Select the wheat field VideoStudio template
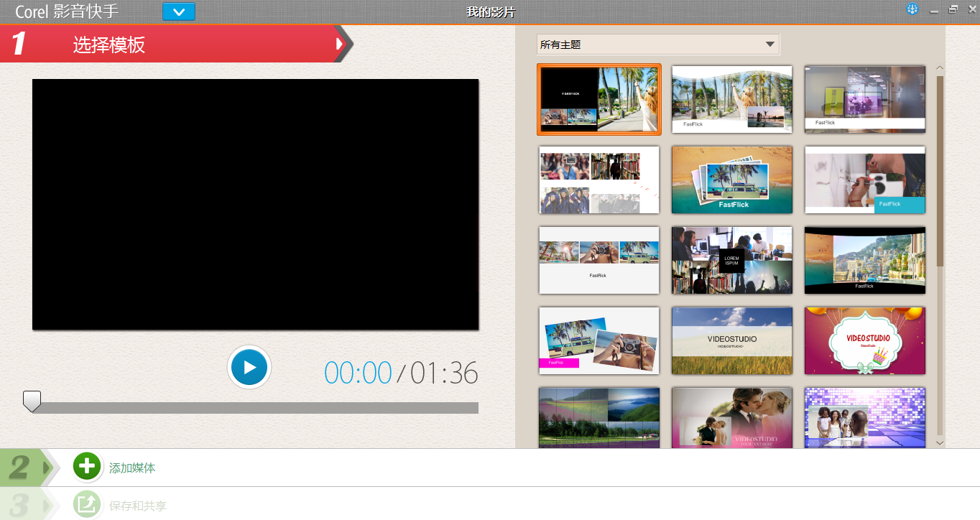The width and height of the screenshot is (980, 520). (731, 340)
